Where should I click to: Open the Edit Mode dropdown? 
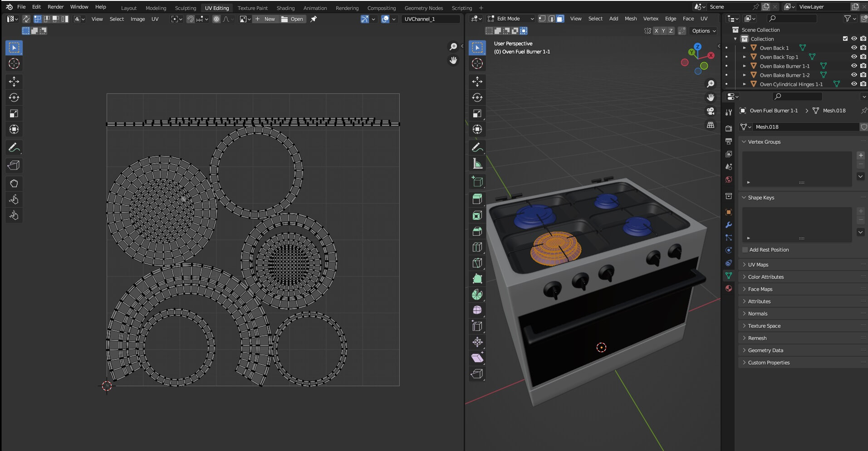point(511,19)
